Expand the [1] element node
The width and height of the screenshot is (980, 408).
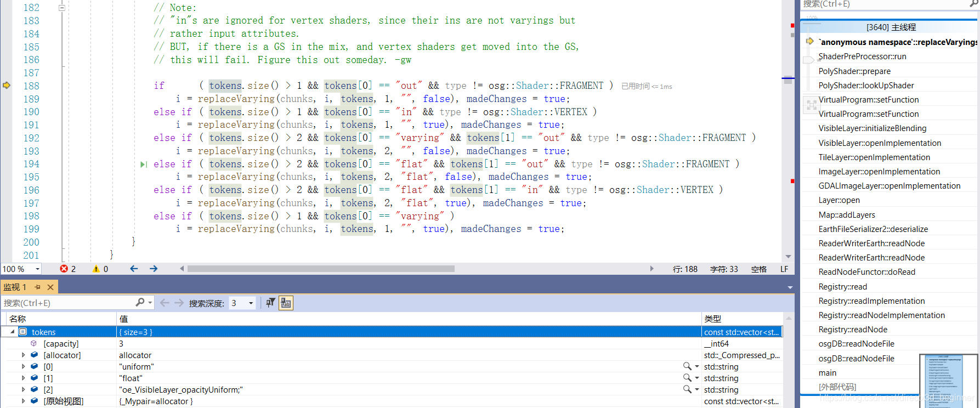tap(23, 378)
